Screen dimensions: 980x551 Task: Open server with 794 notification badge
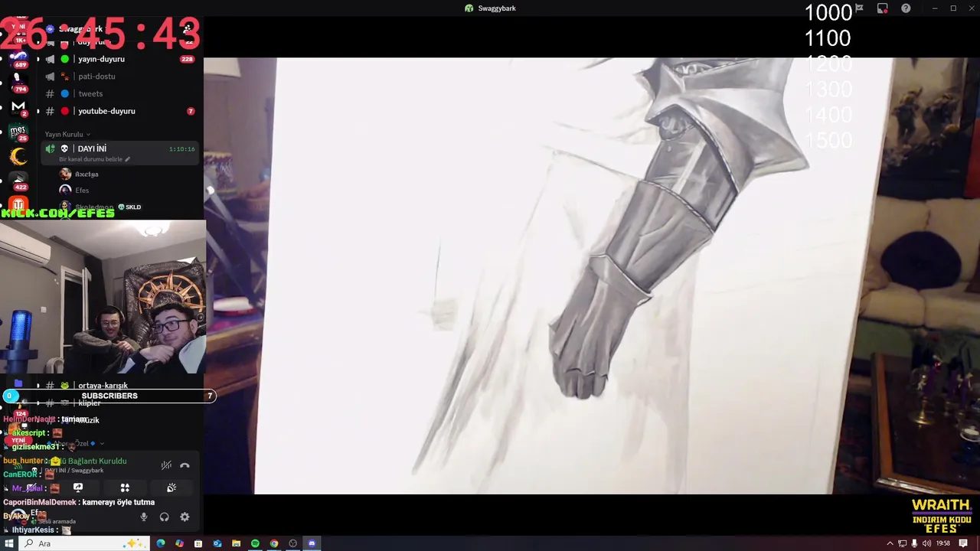(x=19, y=83)
